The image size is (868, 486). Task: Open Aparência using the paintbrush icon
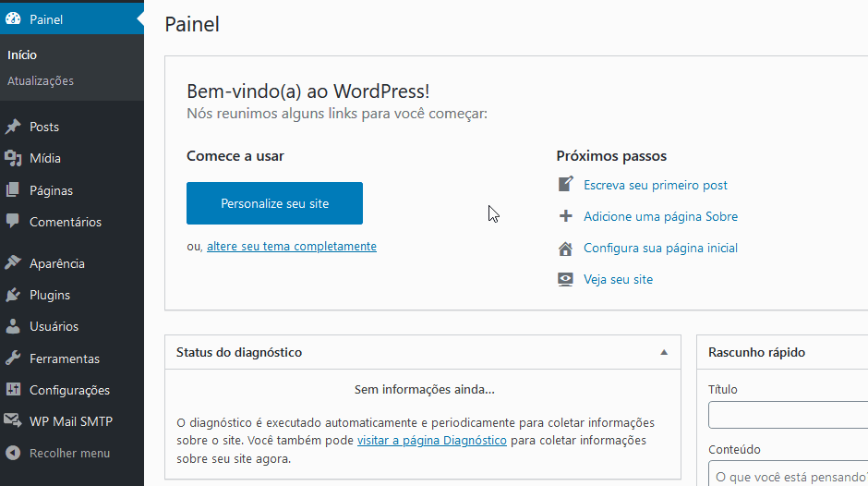click(x=13, y=262)
